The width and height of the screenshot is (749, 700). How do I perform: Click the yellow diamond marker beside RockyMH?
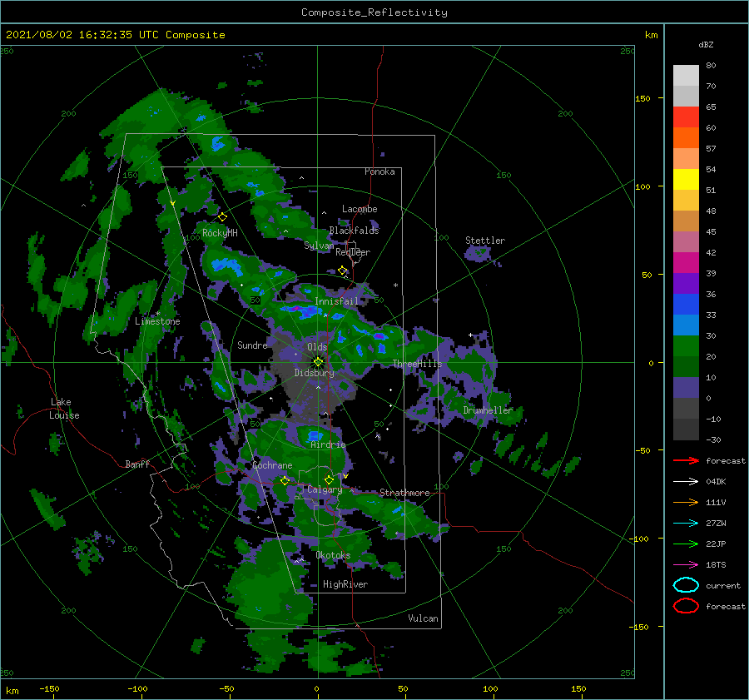pyautogui.click(x=222, y=217)
